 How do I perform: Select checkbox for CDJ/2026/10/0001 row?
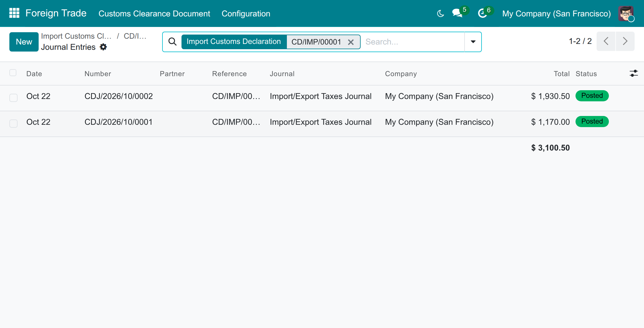click(13, 123)
